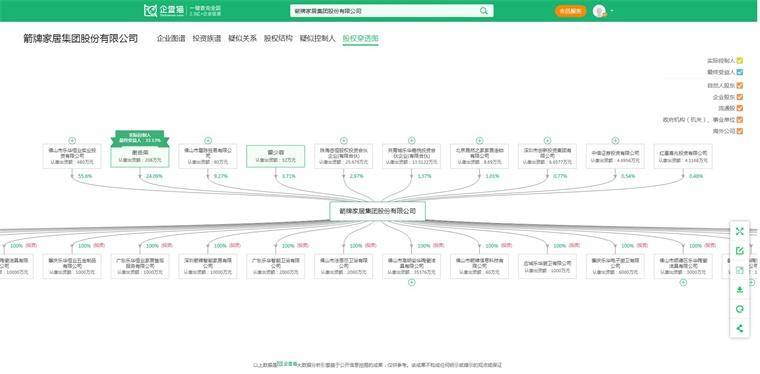
Task: Open the 股权结构 tab
Action: tap(278, 38)
